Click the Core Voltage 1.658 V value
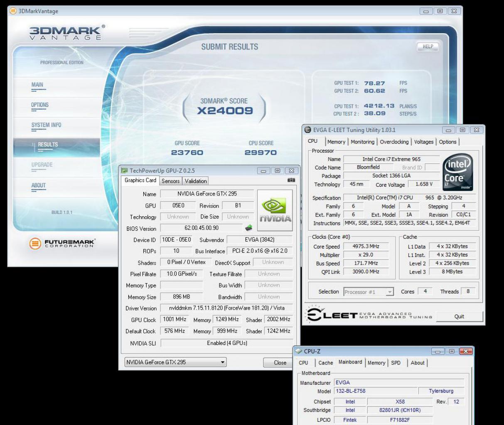Image resolution: width=504 pixels, height=425 pixels. click(424, 184)
